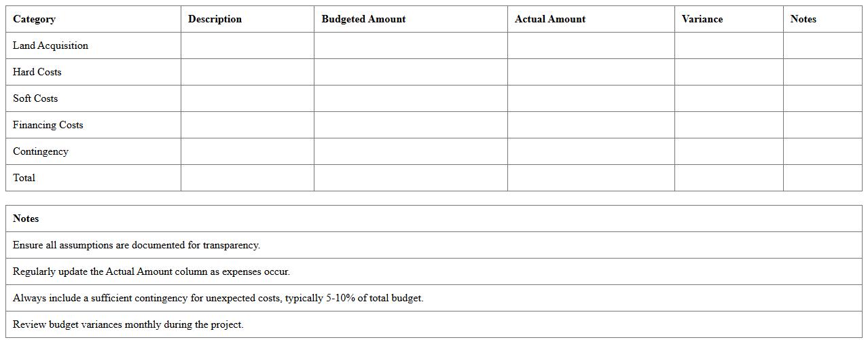Select the monthly budget variances review note
The width and height of the screenshot is (868, 340).
128,324
